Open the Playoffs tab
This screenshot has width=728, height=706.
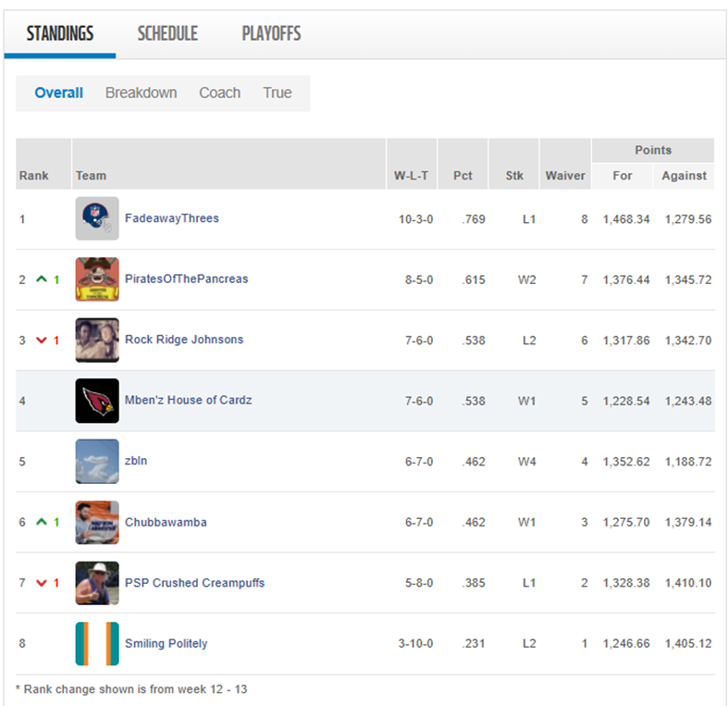click(272, 33)
